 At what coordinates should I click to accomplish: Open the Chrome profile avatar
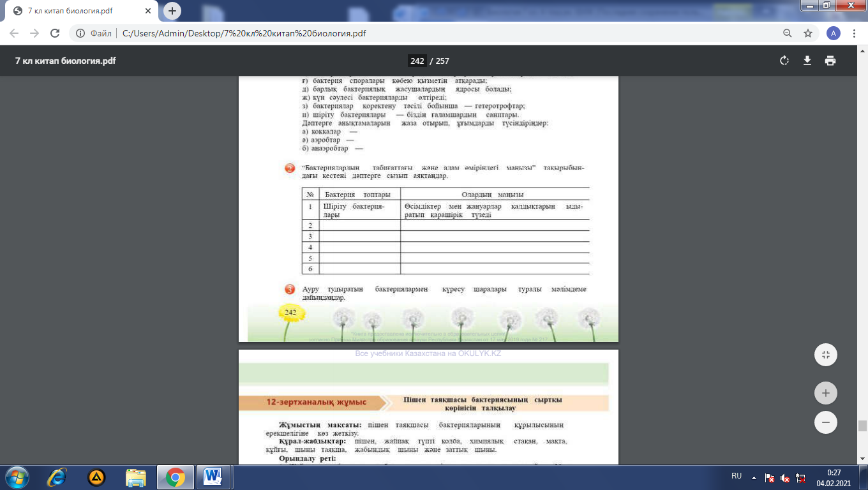(833, 33)
